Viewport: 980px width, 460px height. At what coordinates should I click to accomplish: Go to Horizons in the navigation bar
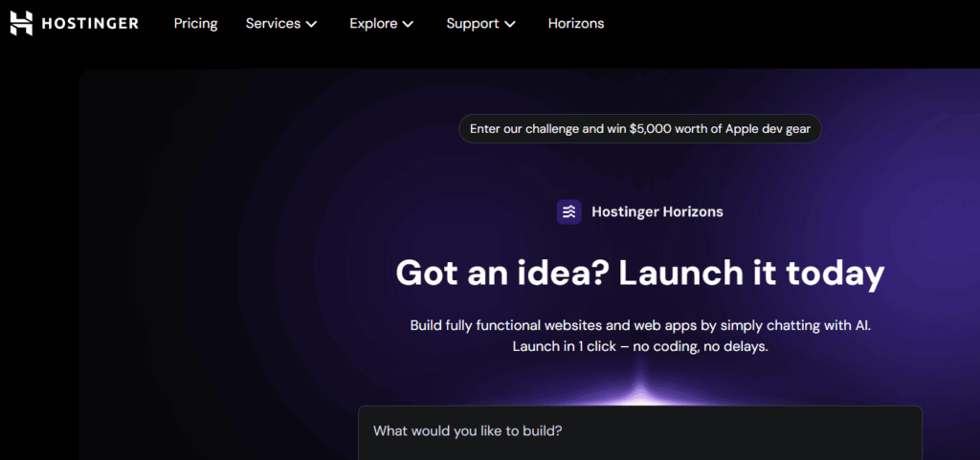click(x=575, y=23)
